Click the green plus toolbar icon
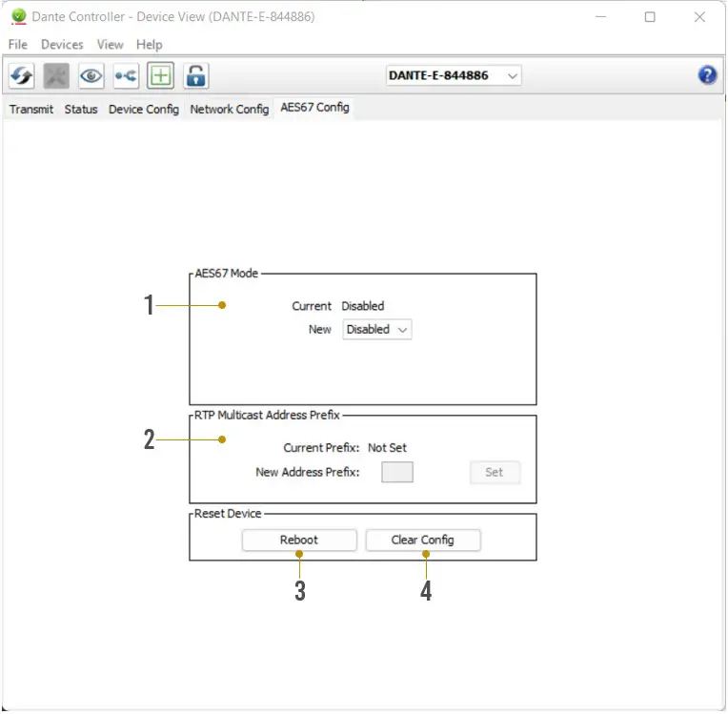 click(x=161, y=75)
